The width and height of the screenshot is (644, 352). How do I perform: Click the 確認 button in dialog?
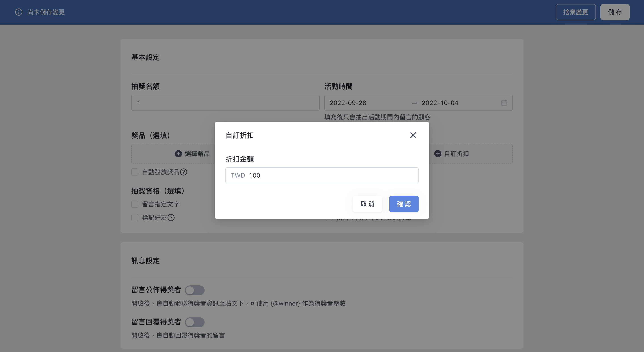coord(404,204)
